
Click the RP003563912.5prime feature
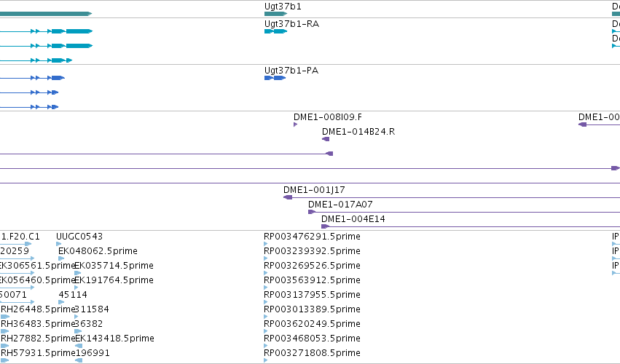tap(266, 288)
